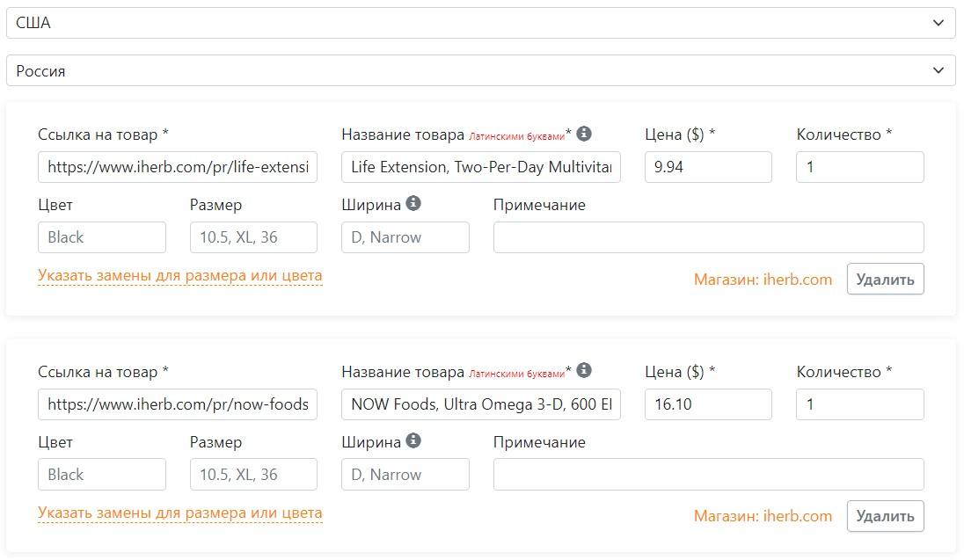Click info icon beside first Ширина label

coord(413,204)
